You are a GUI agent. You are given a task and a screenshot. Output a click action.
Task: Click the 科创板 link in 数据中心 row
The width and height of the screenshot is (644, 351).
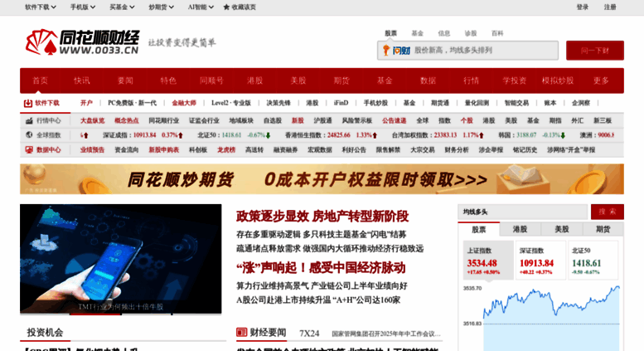(x=198, y=150)
